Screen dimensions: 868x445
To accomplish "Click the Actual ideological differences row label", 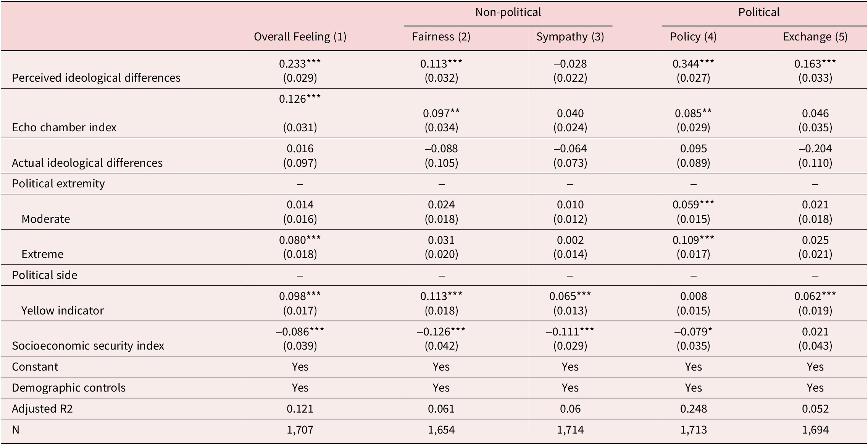I will point(87,163).
